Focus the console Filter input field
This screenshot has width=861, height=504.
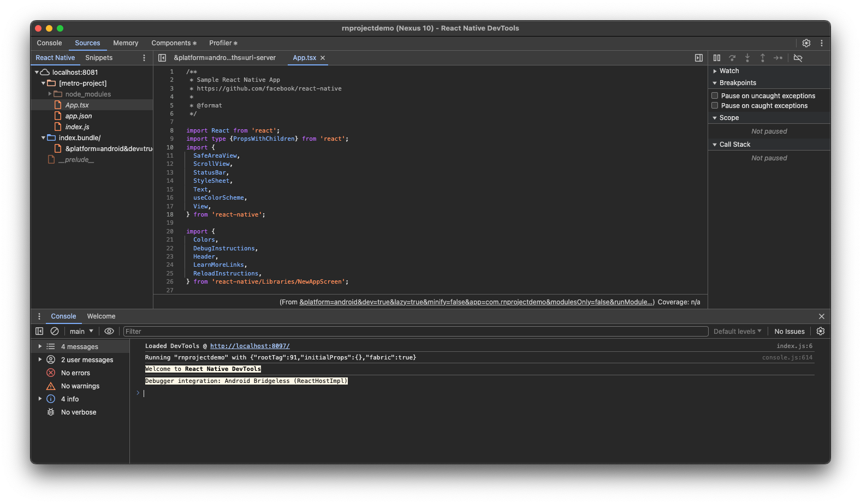[415, 331]
